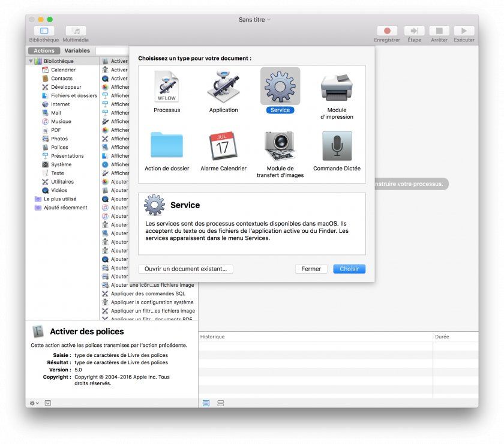This screenshot has width=504, height=444.
Task: Toggle the Multimédia browser button
Action: tap(76, 31)
